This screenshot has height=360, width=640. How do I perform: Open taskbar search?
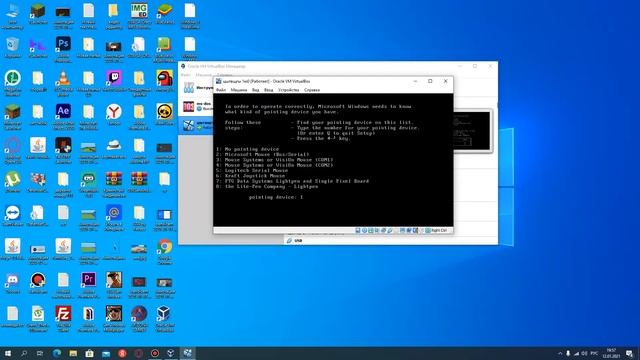click(24, 353)
